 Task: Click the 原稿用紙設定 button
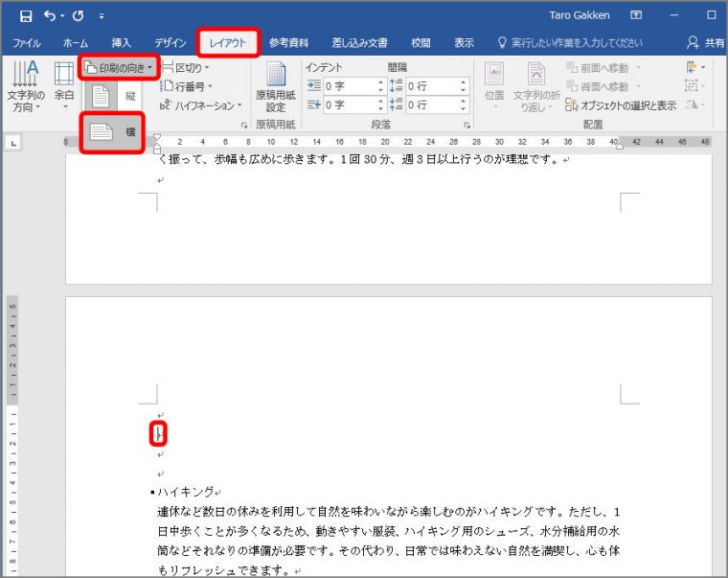pos(276,87)
